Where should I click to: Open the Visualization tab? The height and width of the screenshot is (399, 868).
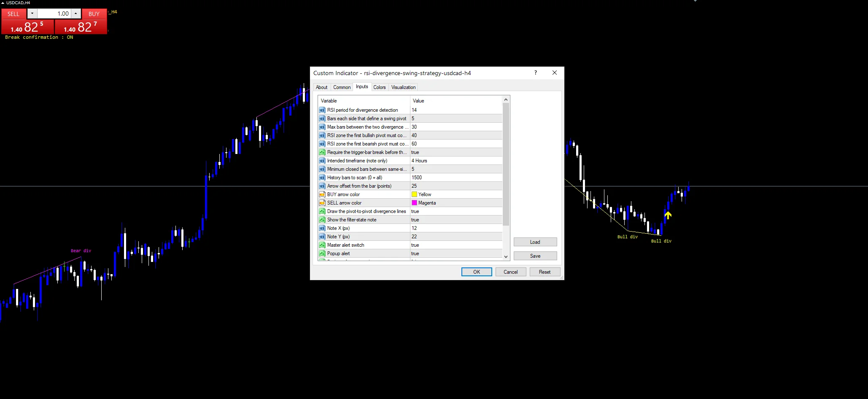coord(403,87)
